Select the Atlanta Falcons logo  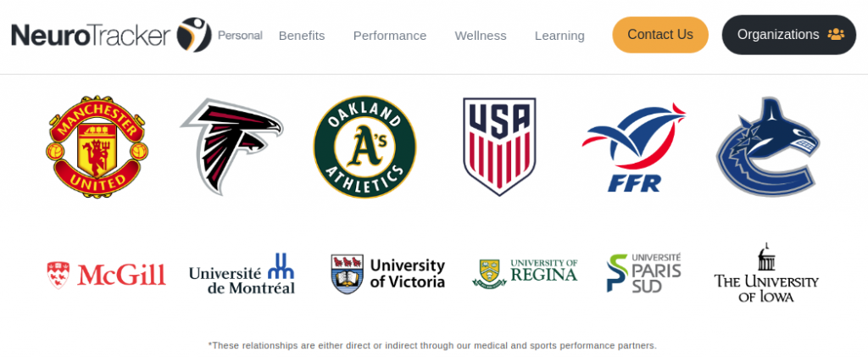pos(231,146)
